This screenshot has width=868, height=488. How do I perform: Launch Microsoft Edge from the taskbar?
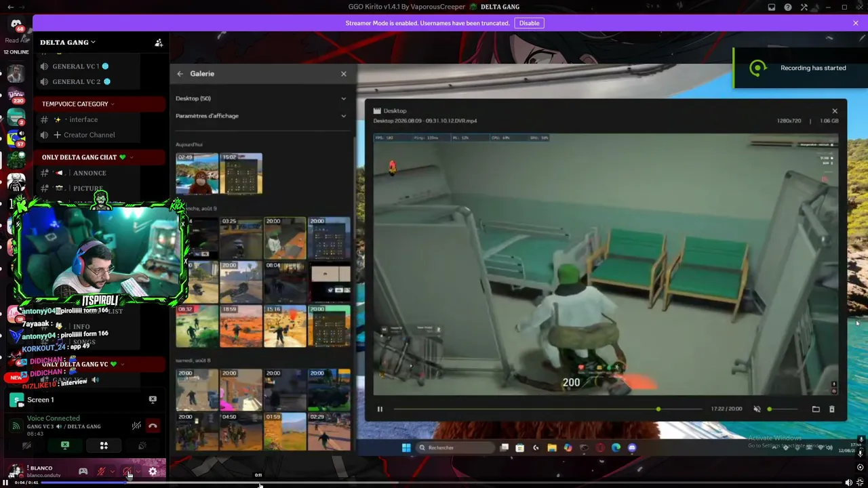coord(616,448)
